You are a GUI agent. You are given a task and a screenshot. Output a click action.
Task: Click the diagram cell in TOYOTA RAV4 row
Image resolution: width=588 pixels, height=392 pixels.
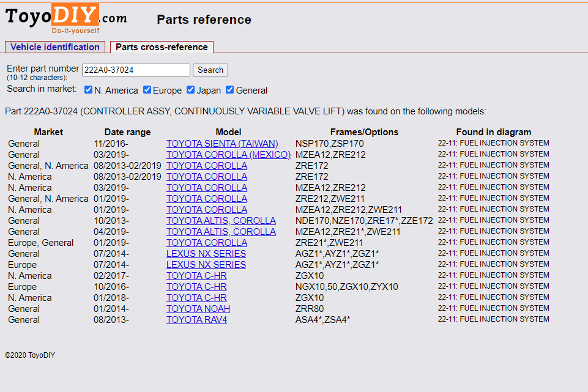(x=494, y=319)
